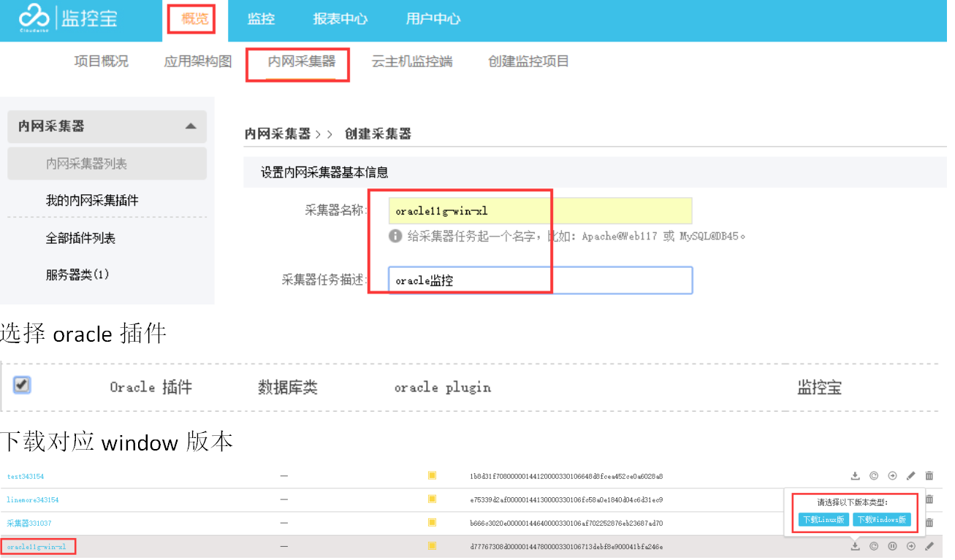Click the 采集器任务描述 input field

click(x=540, y=280)
